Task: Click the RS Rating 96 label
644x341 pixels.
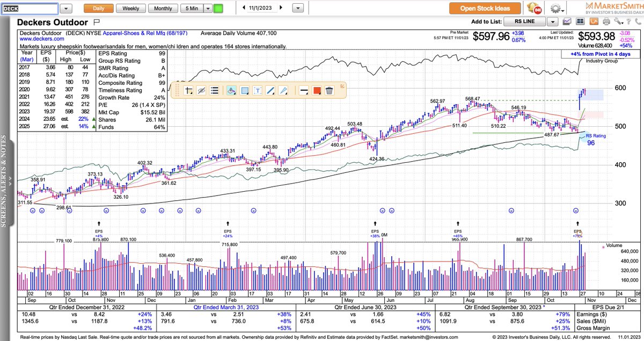Action: pyautogui.click(x=596, y=140)
